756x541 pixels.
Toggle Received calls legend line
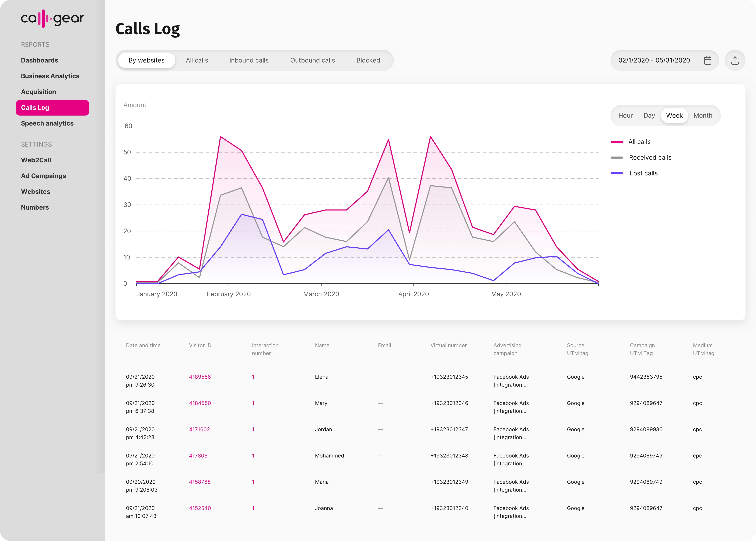pyautogui.click(x=617, y=158)
